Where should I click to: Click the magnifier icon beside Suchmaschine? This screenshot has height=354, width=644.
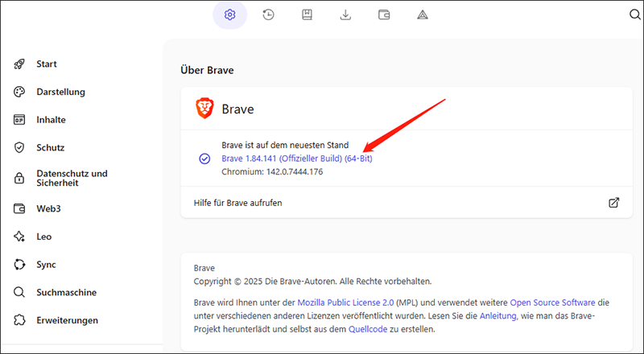point(19,292)
